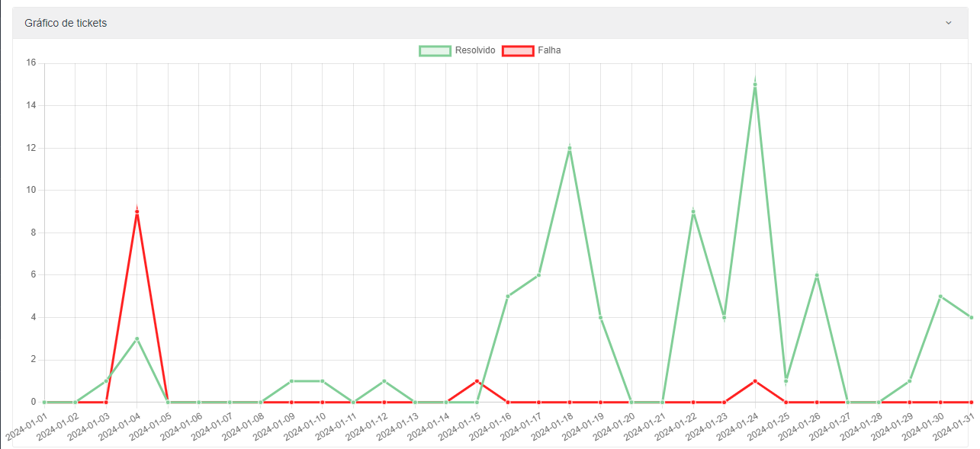Toggle the Falha legend color box
Screen dimensions: 980x449
coord(518,50)
